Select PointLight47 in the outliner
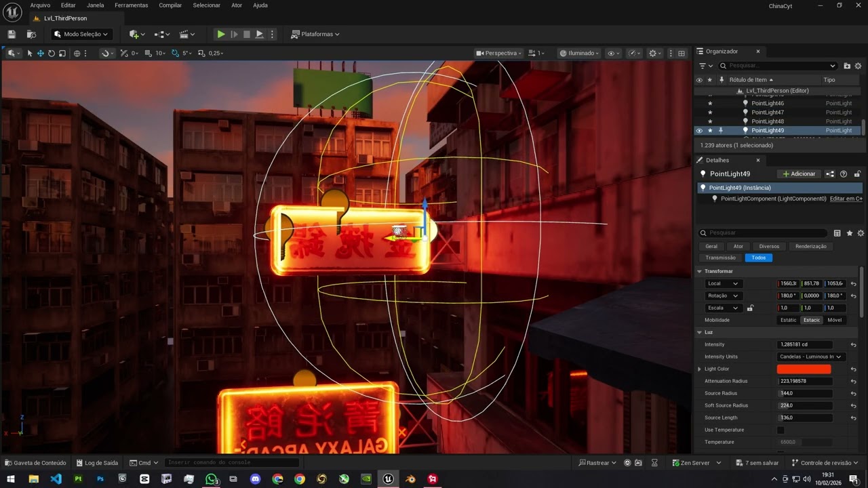This screenshot has height=488, width=868. (768, 113)
